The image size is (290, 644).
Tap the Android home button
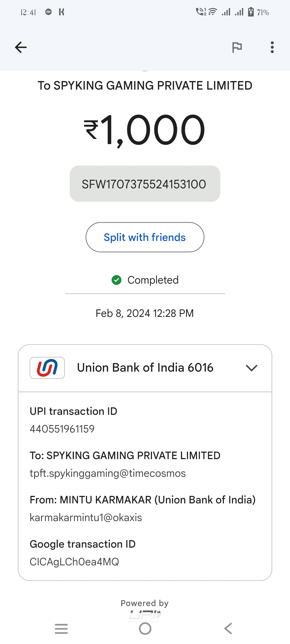pos(145,628)
